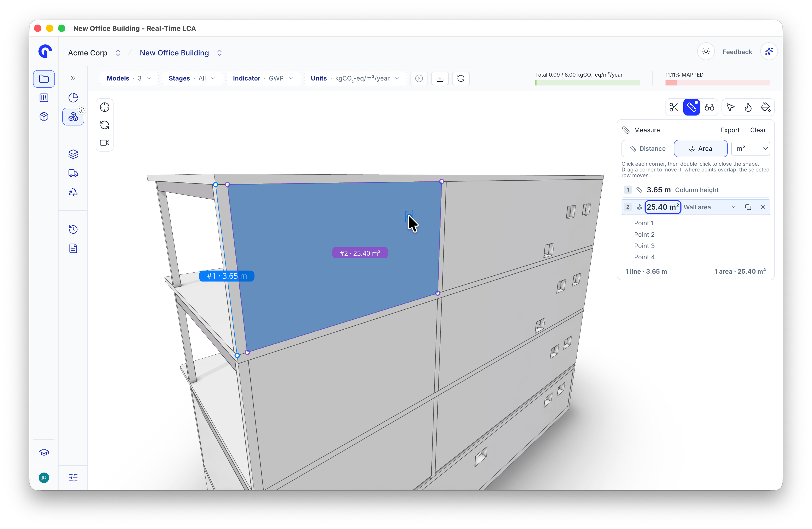Open the Feedback link

point(737,52)
